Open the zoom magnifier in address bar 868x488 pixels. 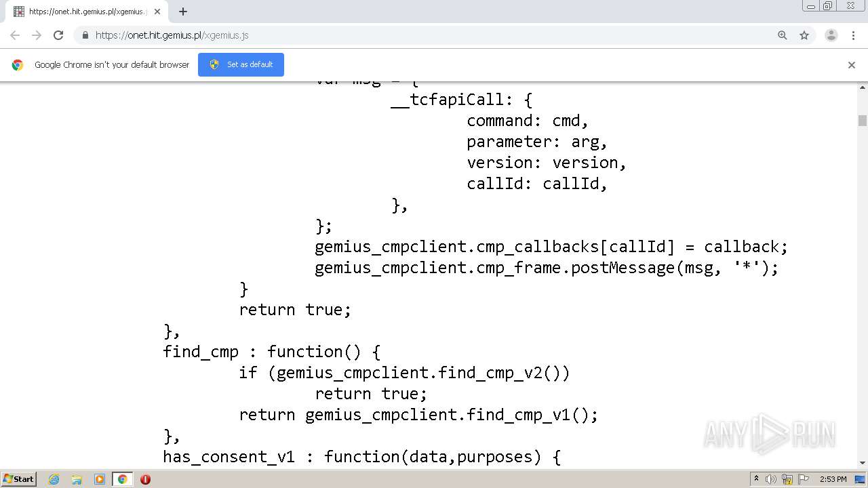783,35
